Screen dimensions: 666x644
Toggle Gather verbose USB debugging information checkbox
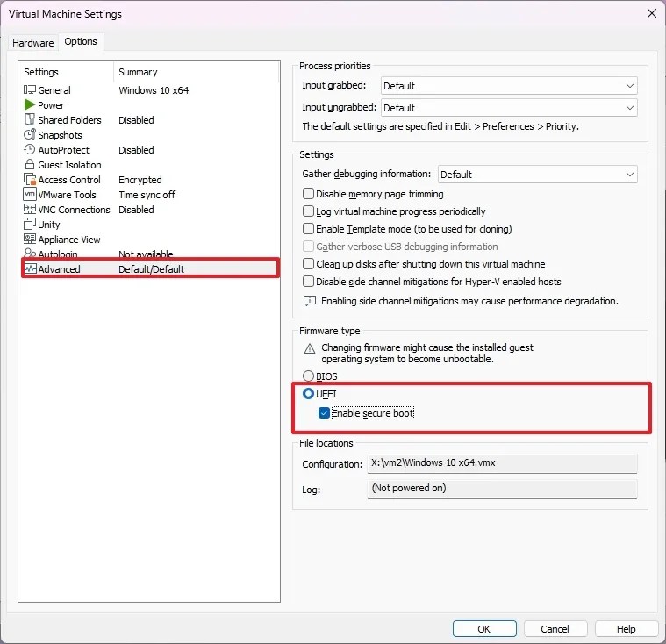308,247
